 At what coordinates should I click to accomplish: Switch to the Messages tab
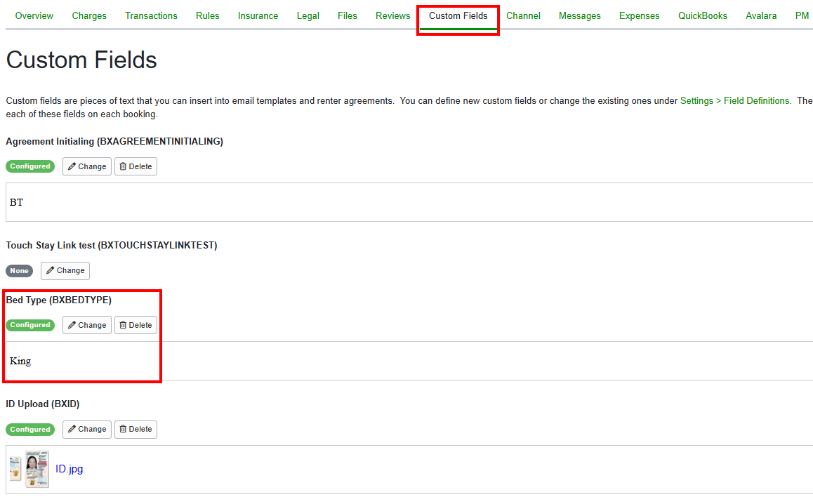point(579,15)
